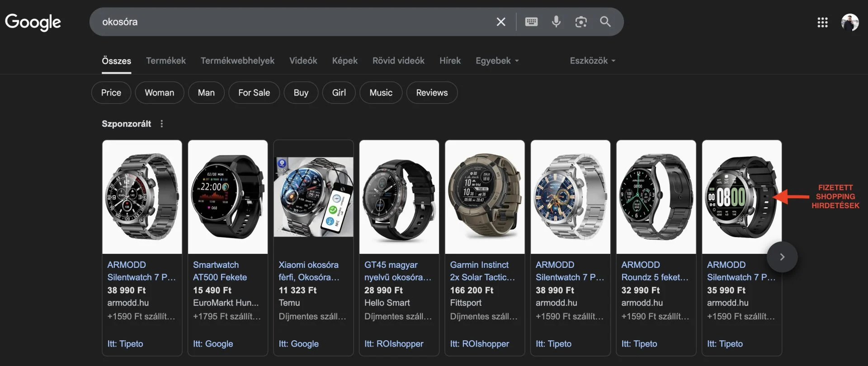Select the Hírek tab

(450, 61)
